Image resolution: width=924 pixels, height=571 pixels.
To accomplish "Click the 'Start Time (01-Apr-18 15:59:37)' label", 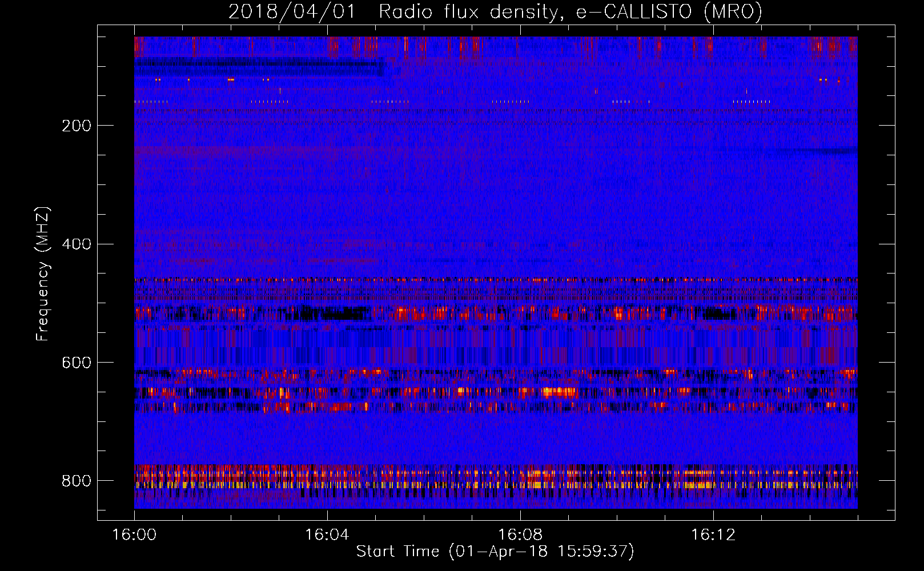I will (x=495, y=552).
